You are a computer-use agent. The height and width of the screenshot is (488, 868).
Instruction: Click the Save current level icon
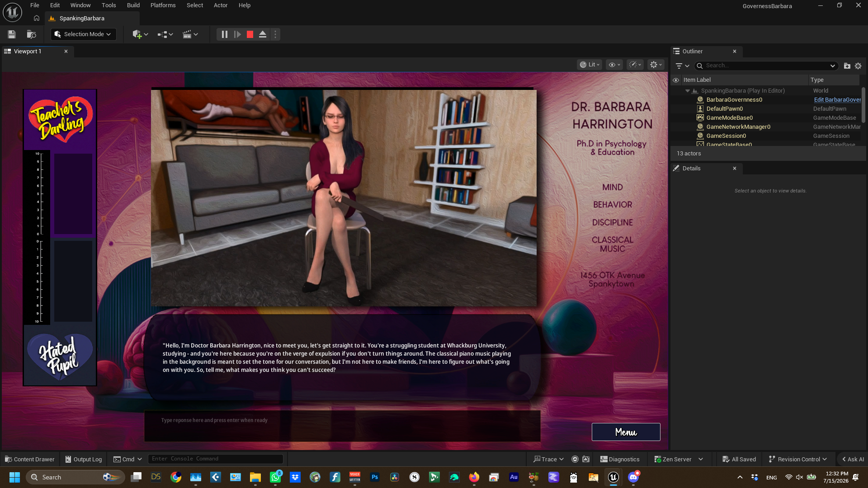pyautogui.click(x=12, y=34)
